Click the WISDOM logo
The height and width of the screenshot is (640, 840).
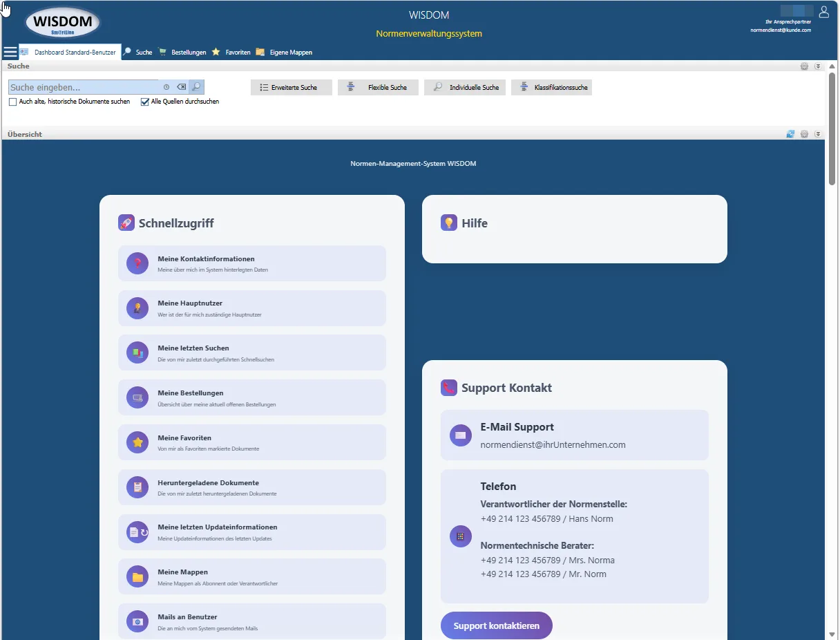[63, 23]
